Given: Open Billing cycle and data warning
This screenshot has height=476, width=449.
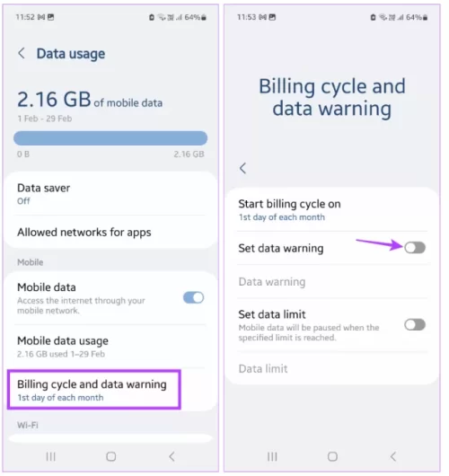Looking at the screenshot, I should [x=94, y=390].
